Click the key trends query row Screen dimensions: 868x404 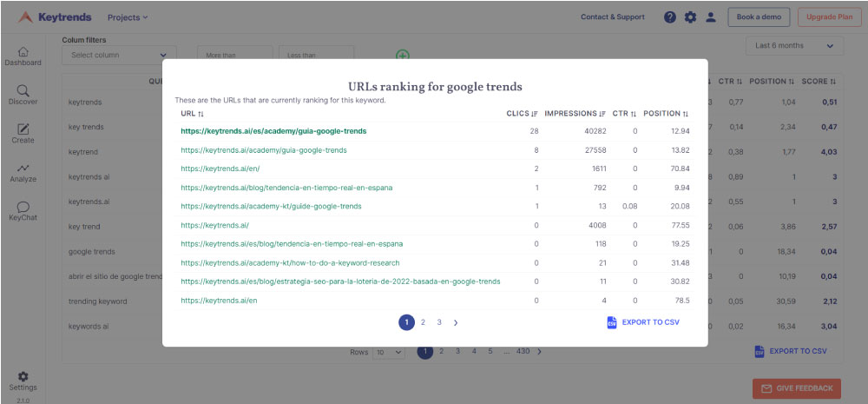pos(86,127)
